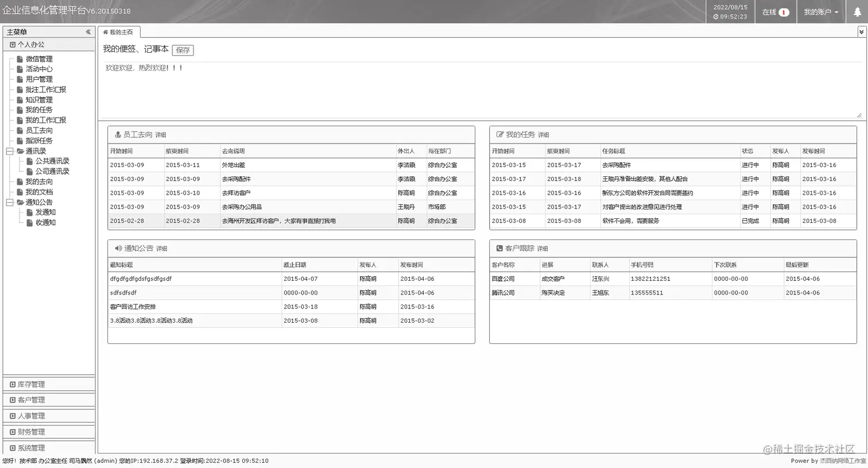Click the file icon beside 活动中心
The width and height of the screenshot is (868, 468).
pos(20,69)
